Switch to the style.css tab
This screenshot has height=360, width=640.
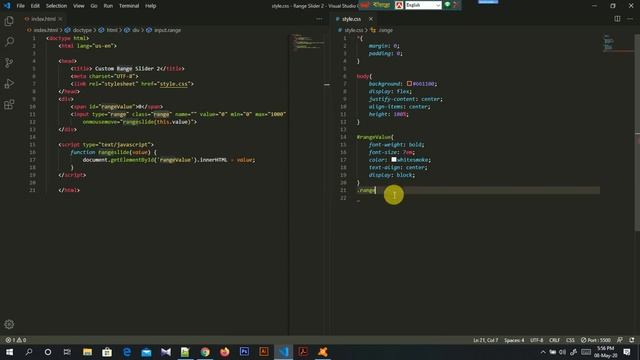point(351,19)
